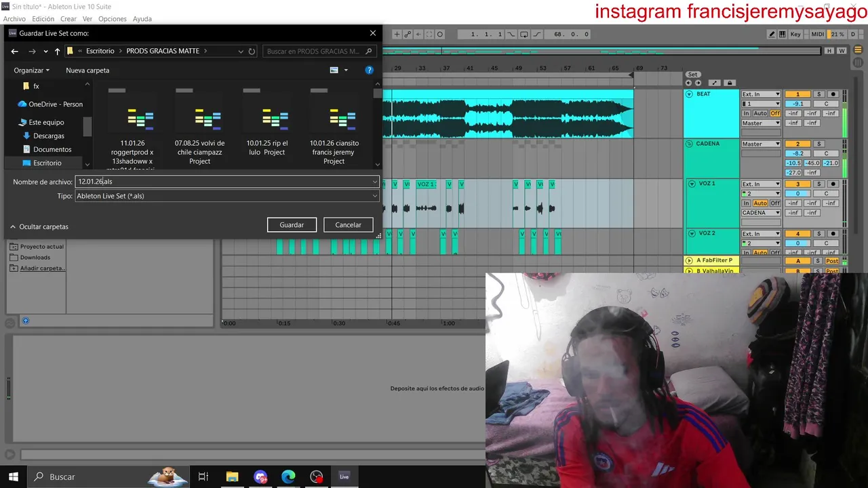Open the Ayuda menu

tap(142, 19)
